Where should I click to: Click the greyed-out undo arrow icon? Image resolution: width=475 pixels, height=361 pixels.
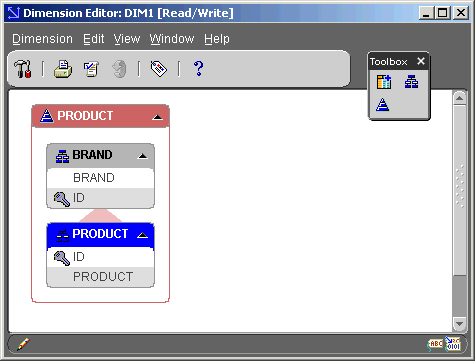119,69
